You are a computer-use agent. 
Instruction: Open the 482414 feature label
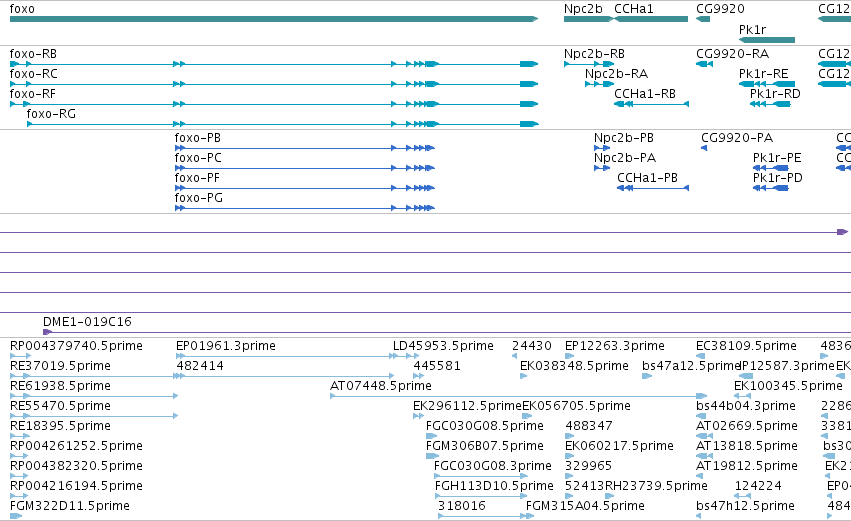(x=200, y=366)
